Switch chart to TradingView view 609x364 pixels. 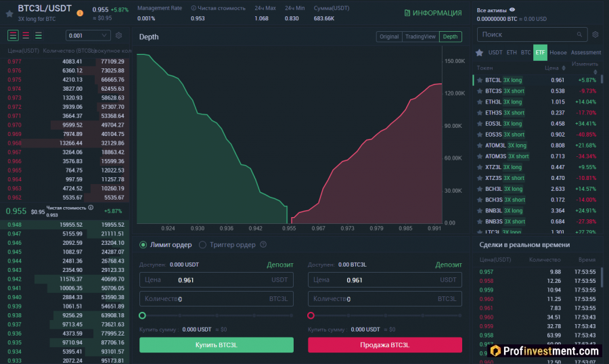(420, 37)
